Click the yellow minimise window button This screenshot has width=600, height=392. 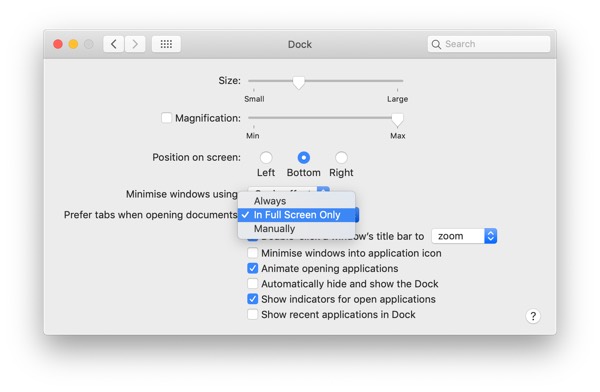73,44
